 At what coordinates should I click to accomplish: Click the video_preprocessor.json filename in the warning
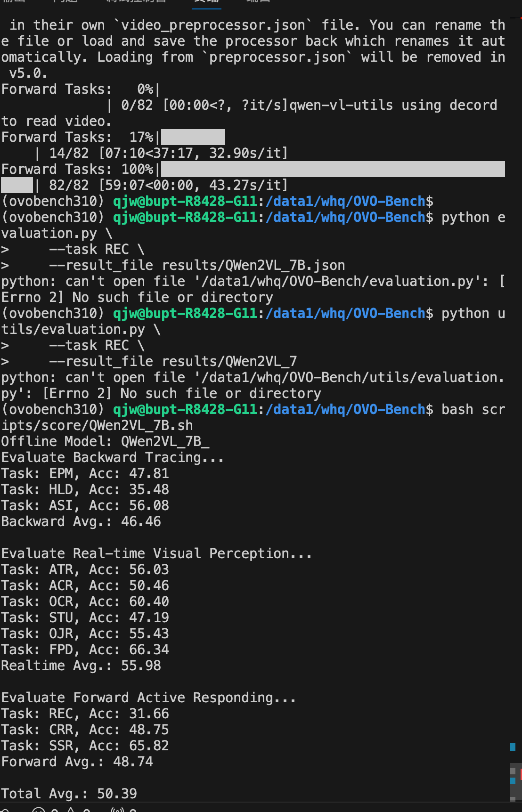coord(213,25)
